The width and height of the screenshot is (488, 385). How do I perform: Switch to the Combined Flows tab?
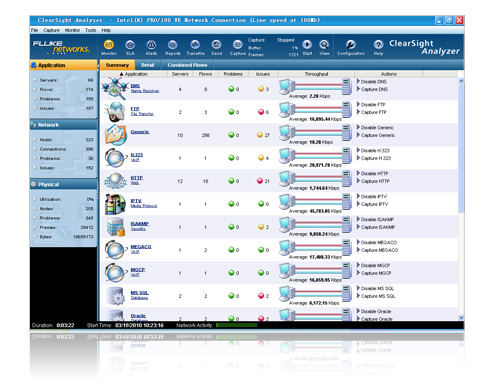(x=187, y=65)
